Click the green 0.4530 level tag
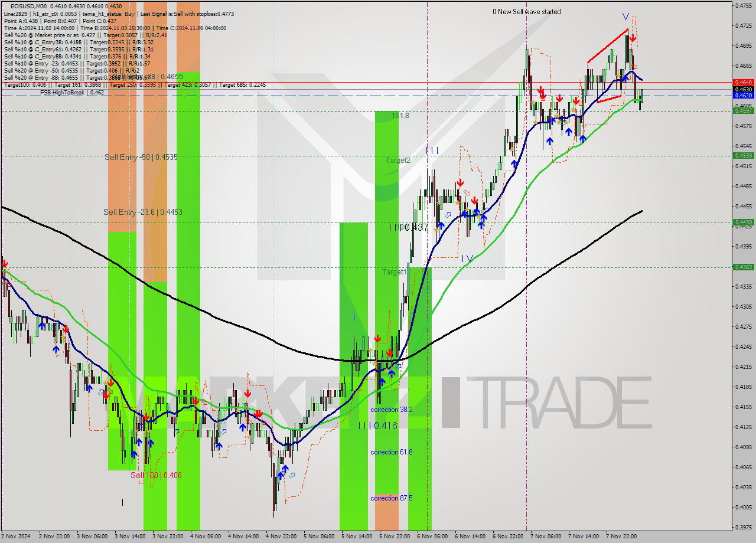Image resolution: width=756 pixels, height=543 pixels. click(x=742, y=156)
